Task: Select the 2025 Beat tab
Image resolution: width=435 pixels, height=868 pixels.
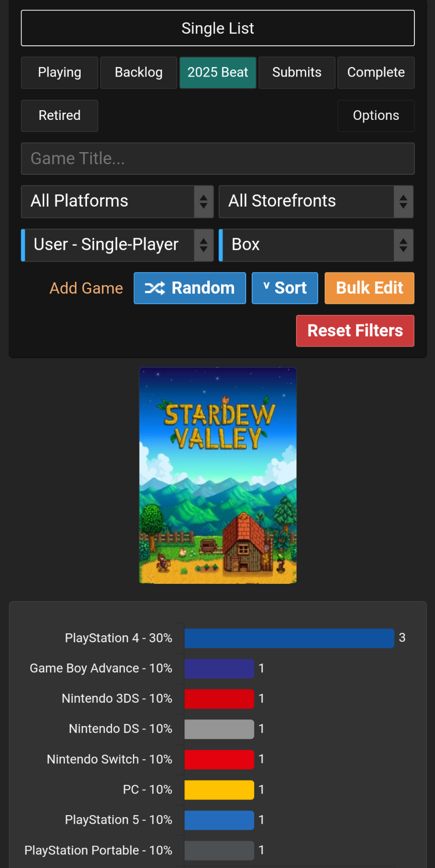Action: pyautogui.click(x=218, y=73)
